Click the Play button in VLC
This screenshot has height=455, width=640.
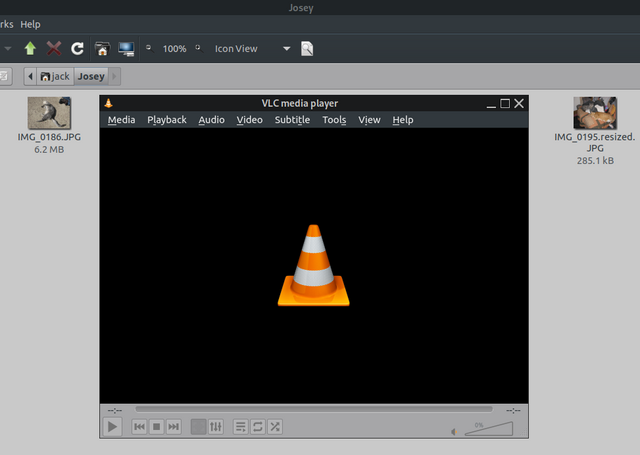point(112,427)
